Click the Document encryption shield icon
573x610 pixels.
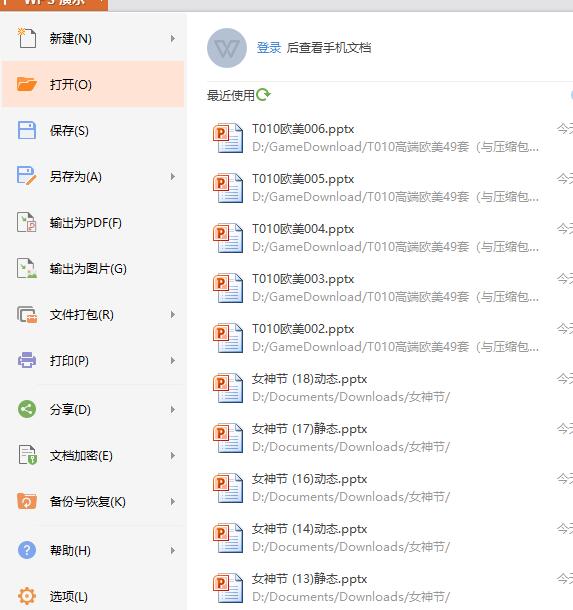(28, 455)
